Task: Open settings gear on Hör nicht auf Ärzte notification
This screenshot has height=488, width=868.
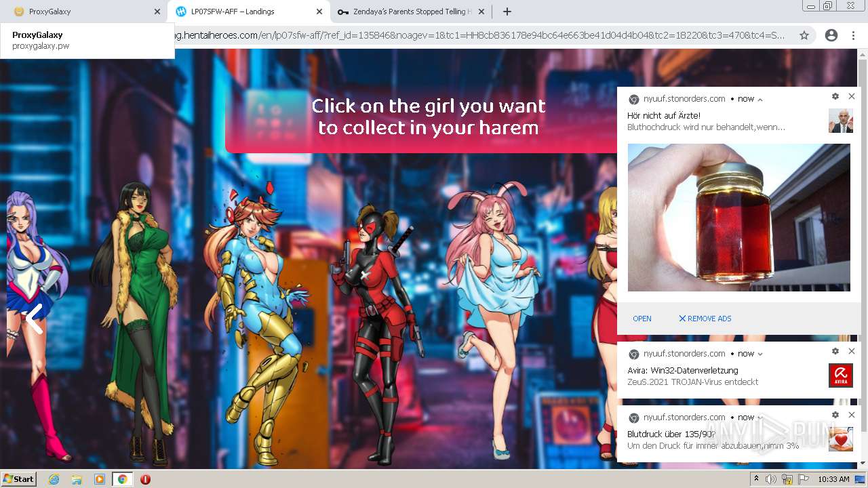Action: (835, 96)
